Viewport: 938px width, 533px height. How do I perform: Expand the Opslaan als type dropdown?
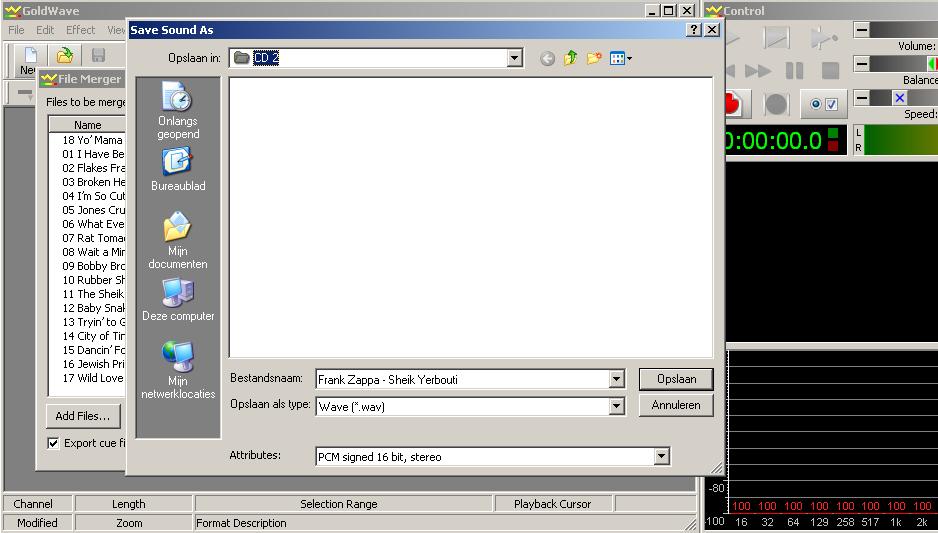tap(617, 407)
